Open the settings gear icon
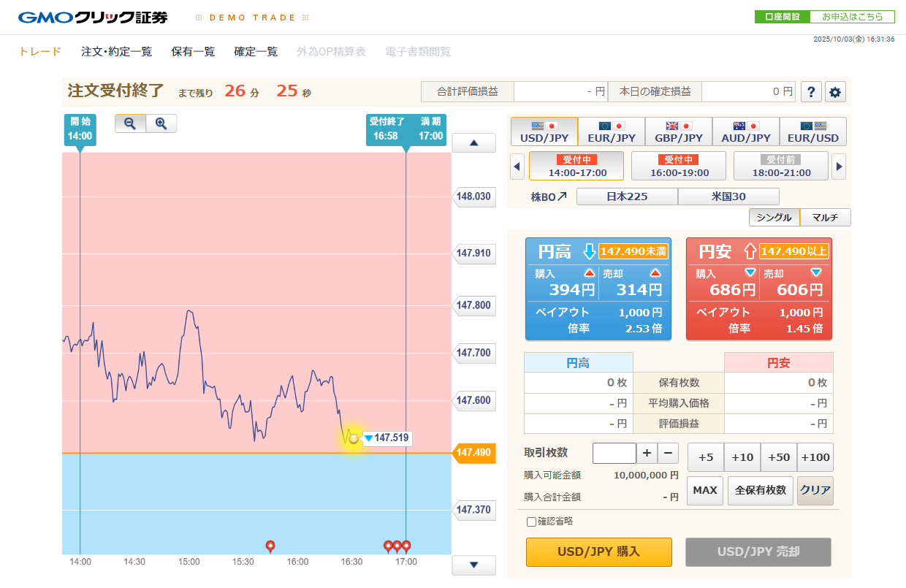This screenshot has width=906, height=588. coord(835,92)
